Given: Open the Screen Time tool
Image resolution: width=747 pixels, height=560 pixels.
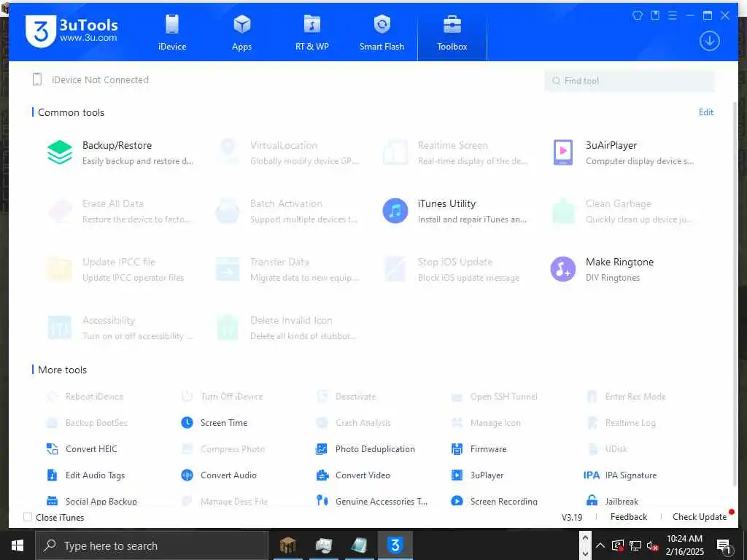Looking at the screenshot, I should click(214, 422).
